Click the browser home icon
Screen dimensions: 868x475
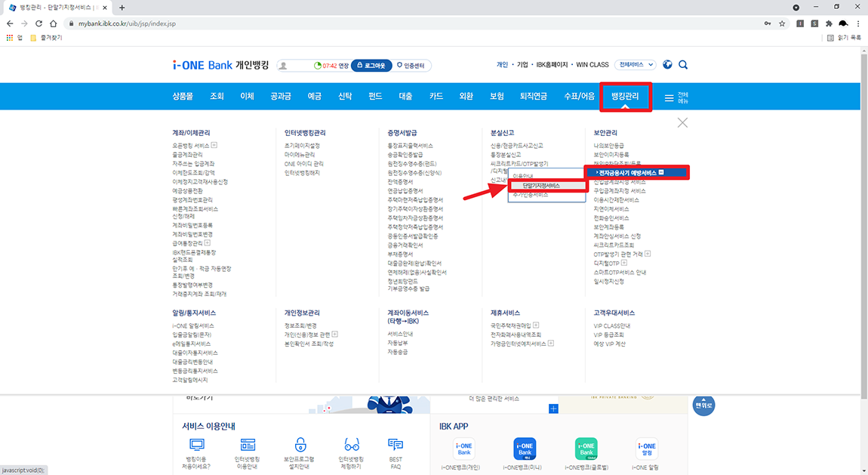click(x=53, y=23)
